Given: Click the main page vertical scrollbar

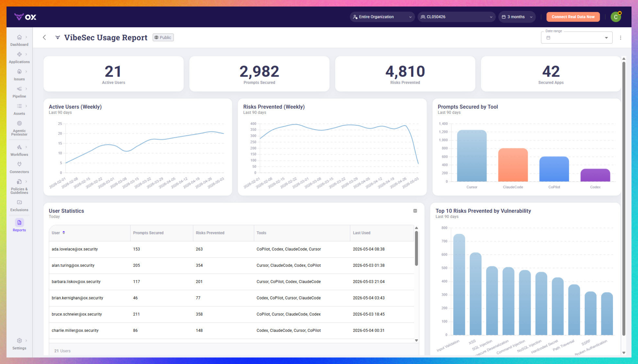Looking at the screenshot, I should [x=624, y=199].
